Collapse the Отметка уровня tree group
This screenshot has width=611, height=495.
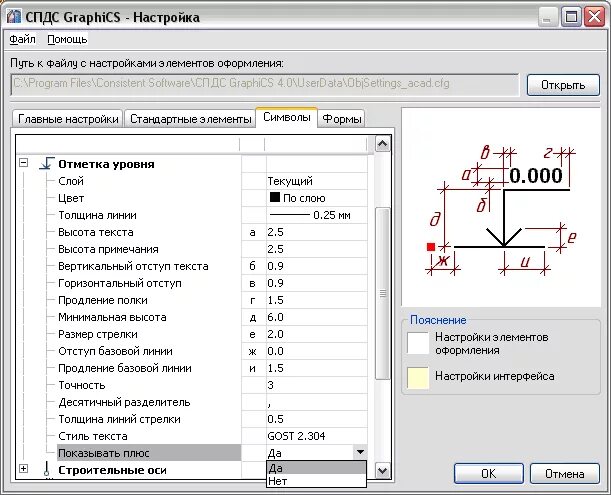pos(24,163)
